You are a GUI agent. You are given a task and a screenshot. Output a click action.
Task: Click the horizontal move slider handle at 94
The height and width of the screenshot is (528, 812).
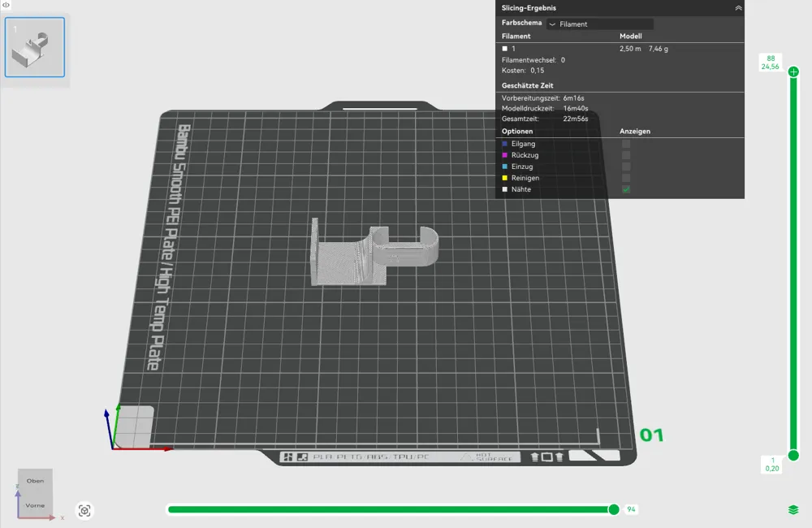pos(614,509)
